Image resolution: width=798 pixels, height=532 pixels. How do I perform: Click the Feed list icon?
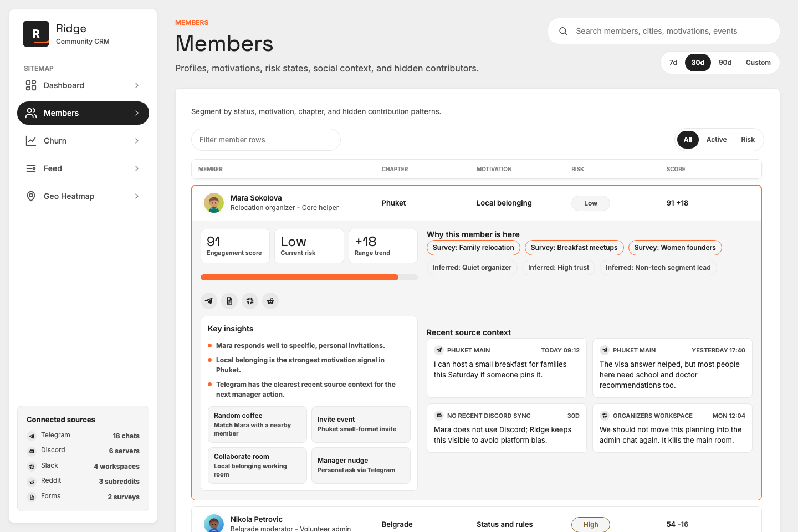coord(31,168)
